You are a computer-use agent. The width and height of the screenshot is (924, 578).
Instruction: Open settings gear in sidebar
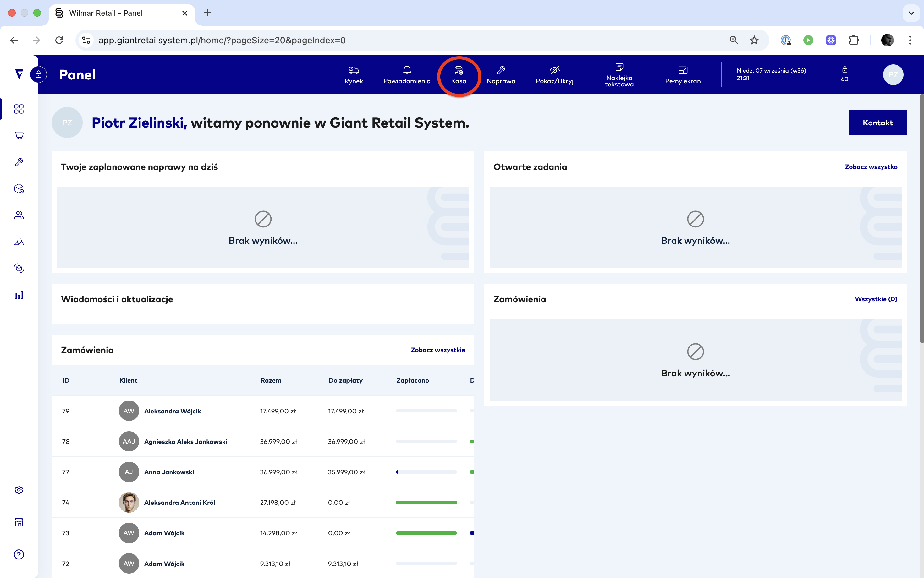pos(19,490)
